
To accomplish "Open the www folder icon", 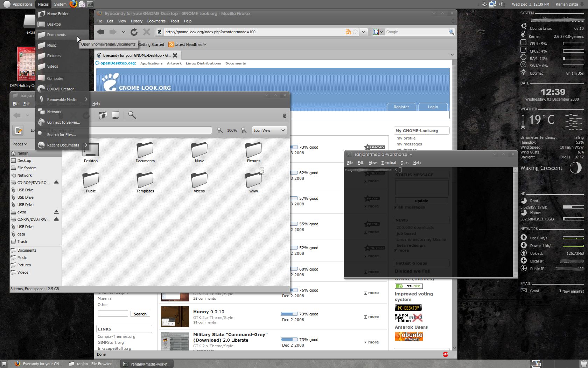I will point(253,179).
